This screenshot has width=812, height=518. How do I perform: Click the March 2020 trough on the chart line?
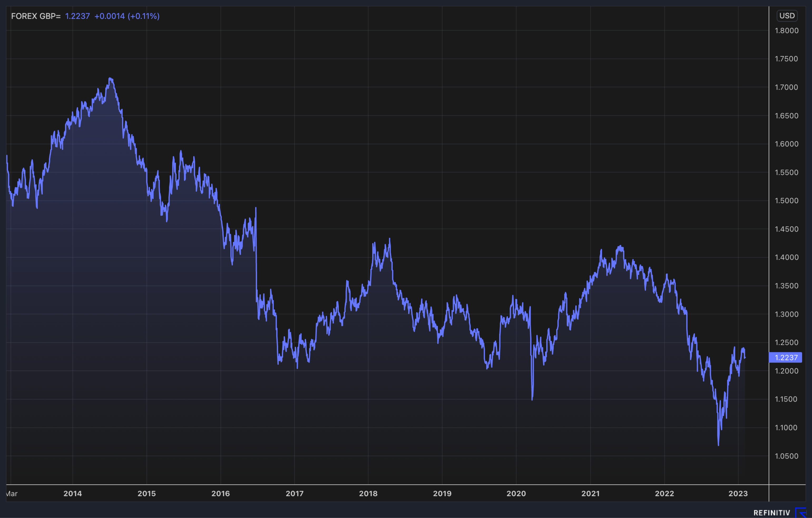[x=532, y=400]
